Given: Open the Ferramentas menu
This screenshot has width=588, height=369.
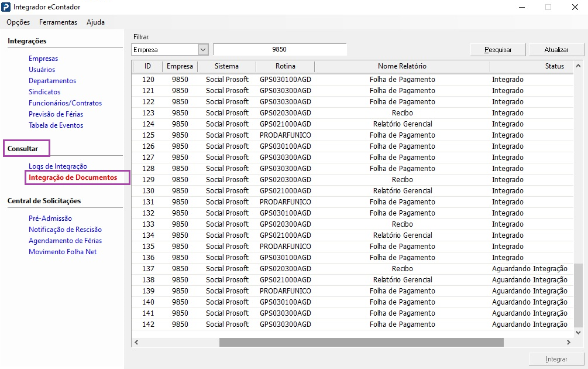Looking at the screenshot, I should [x=58, y=22].
